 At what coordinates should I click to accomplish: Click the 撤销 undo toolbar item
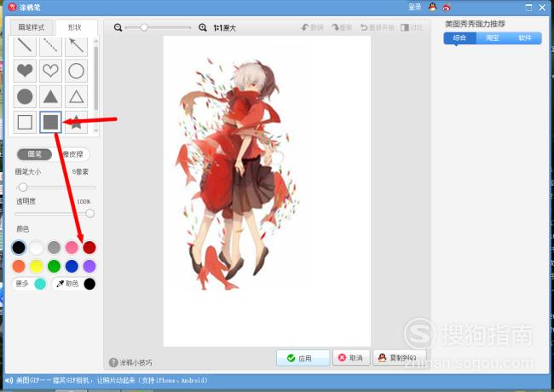(x=312, y=27)
